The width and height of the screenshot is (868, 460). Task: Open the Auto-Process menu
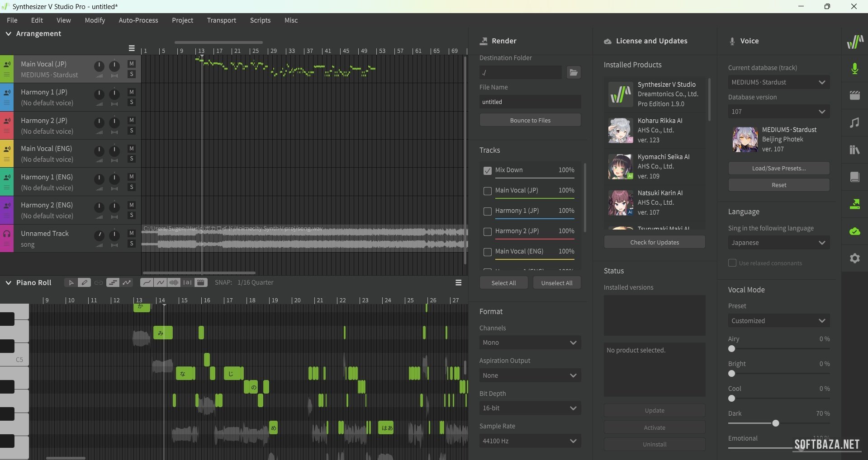(138, 20)
